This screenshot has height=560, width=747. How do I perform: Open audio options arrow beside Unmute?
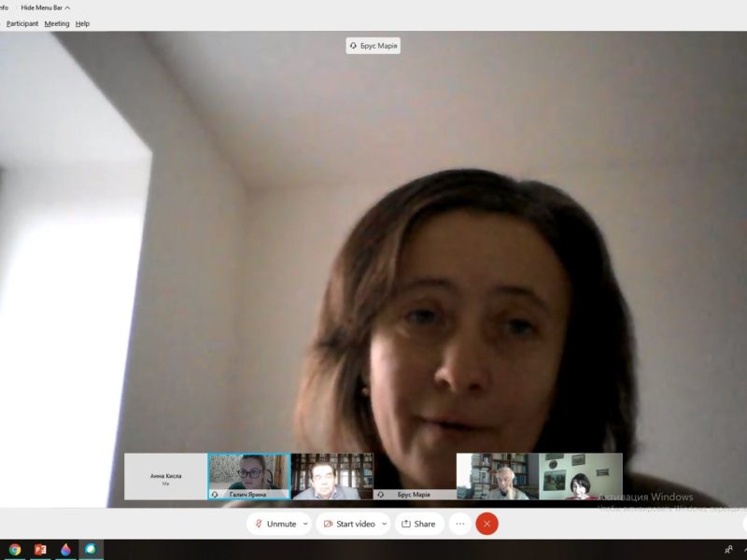point(304,524)
